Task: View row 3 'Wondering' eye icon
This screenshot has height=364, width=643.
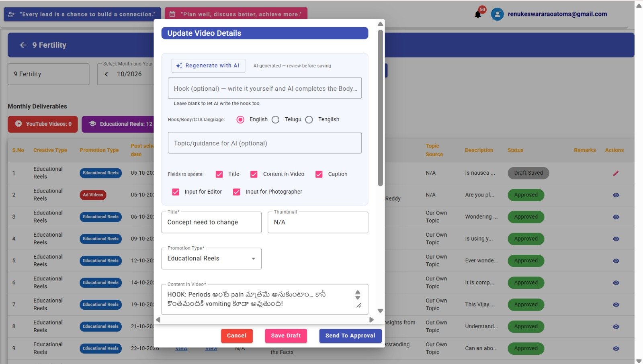Action: click(616, 217)
